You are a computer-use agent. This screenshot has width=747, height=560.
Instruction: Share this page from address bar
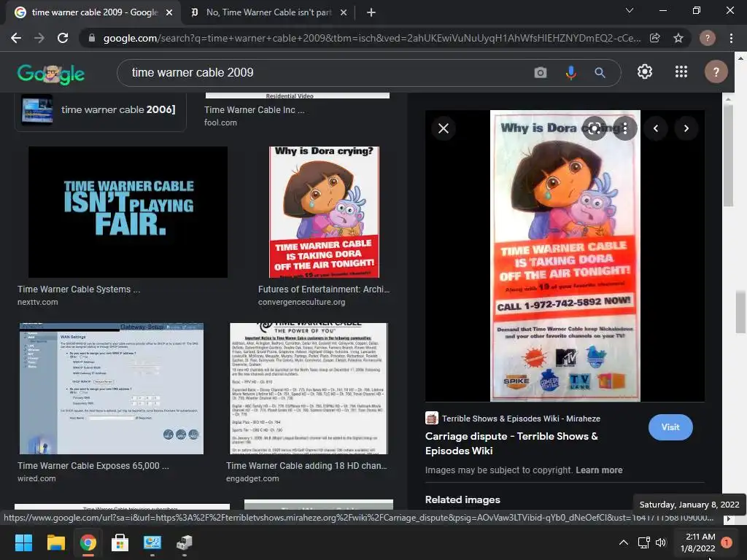pyautogui.click(x=655, y=38)
